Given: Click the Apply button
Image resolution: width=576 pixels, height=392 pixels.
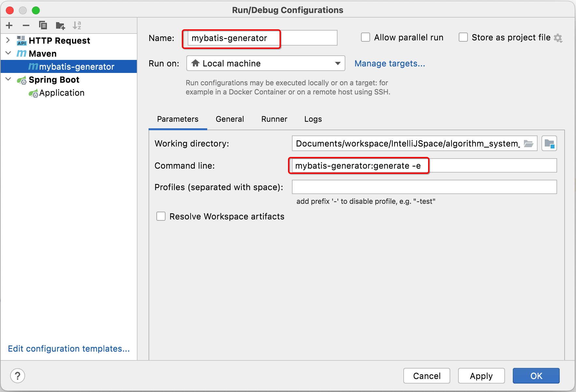Looking at the screenshot, I should coord(481,376).
